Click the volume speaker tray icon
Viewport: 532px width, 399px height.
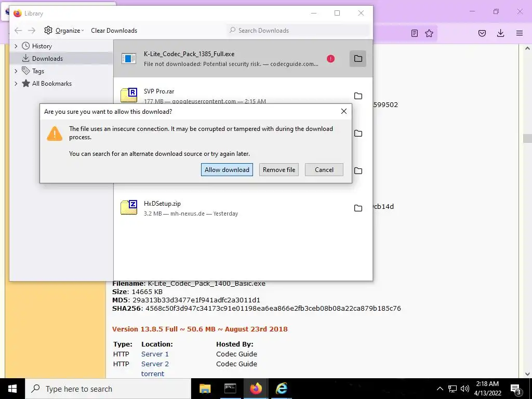pos(465,389)
